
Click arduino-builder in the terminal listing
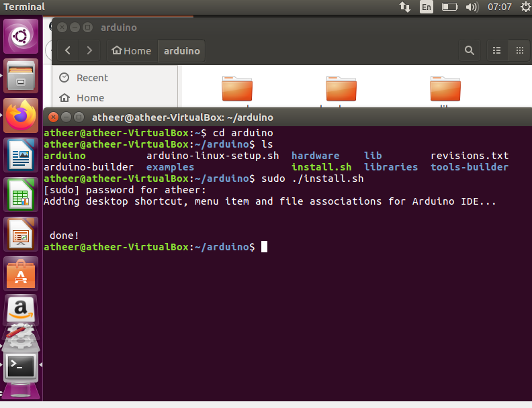pos(89,167)
